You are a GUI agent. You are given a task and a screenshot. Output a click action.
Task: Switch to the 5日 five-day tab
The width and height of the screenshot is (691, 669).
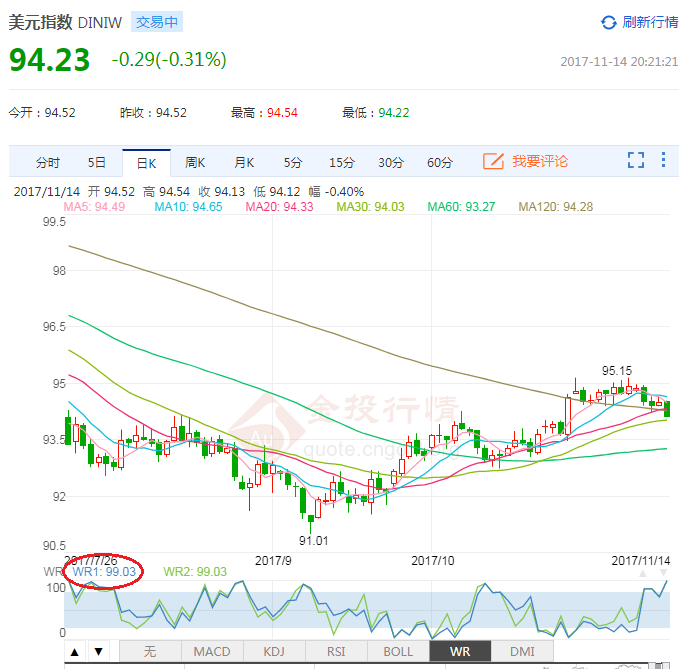(x=96, y=162)
